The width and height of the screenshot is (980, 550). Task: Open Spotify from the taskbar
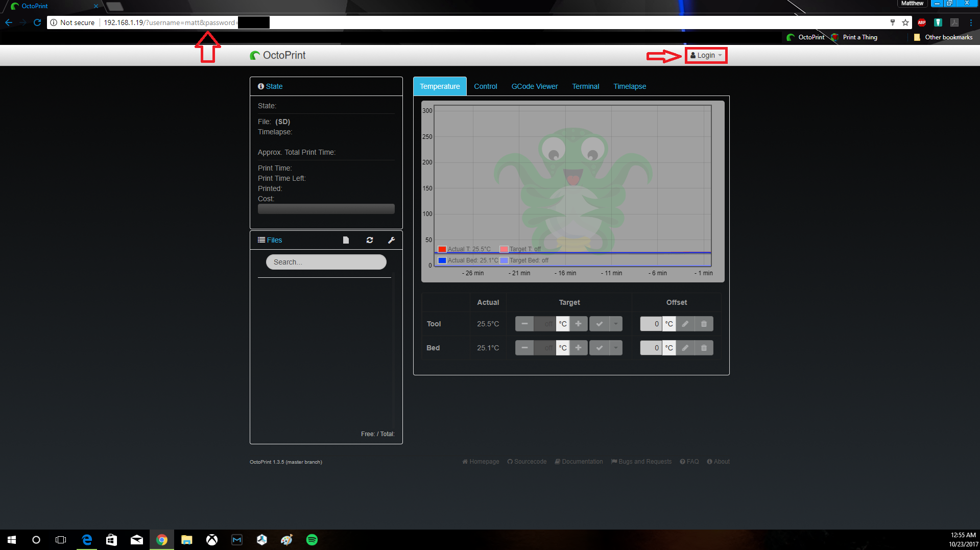312,540
